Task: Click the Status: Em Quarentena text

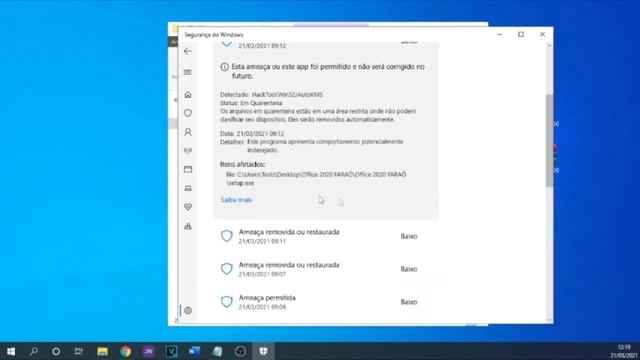Action: click(x=251, y=103)
